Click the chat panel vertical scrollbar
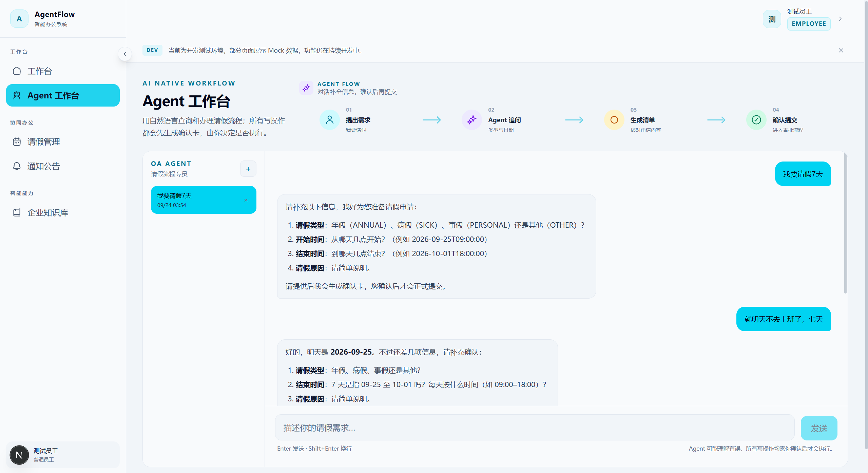The width and height of the screenshot is (868, 473). 845,224
